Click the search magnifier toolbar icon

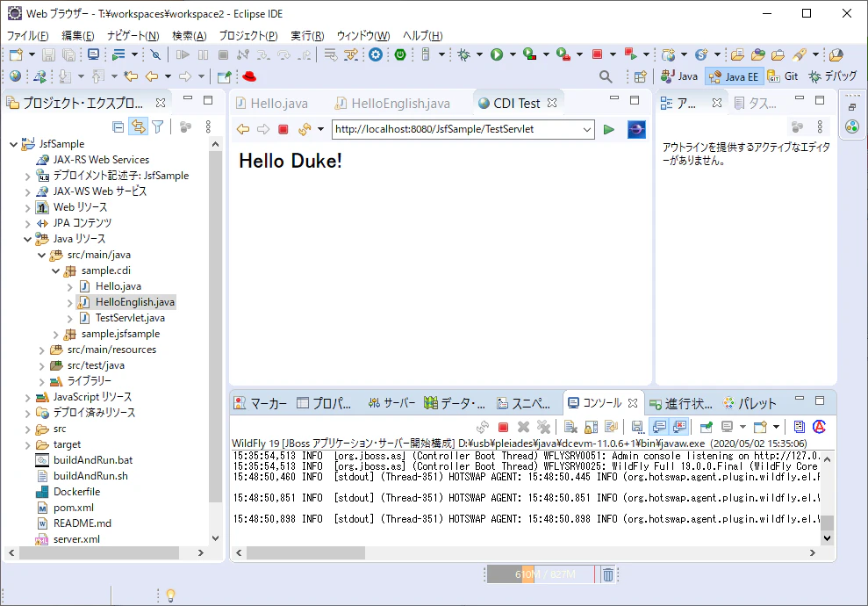coord(606,76)
